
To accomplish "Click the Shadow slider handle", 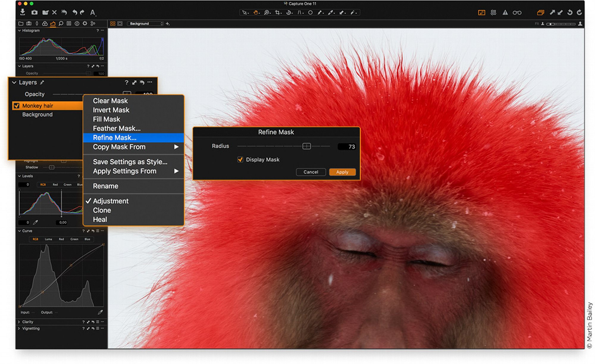I will click(51, 167).
